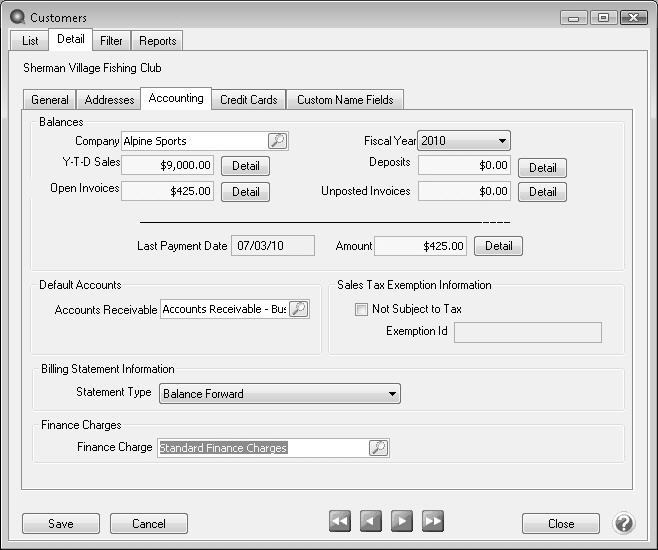The width and height of the screenshot is (658, 550).
Task: Open the Custom Name Fields tab
Action: pyautogui.click(x=345, y=99)
